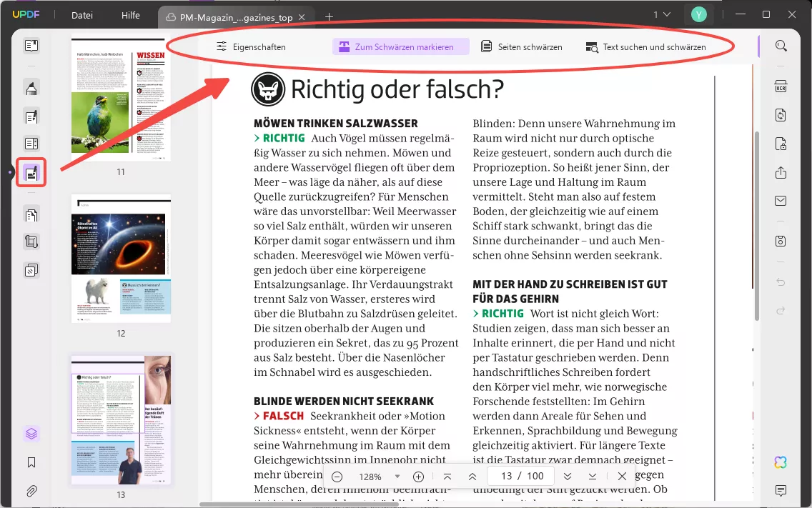Close the PM-Magazin document tab
Viewport: 812px width, 508px height.
(302, 17)
